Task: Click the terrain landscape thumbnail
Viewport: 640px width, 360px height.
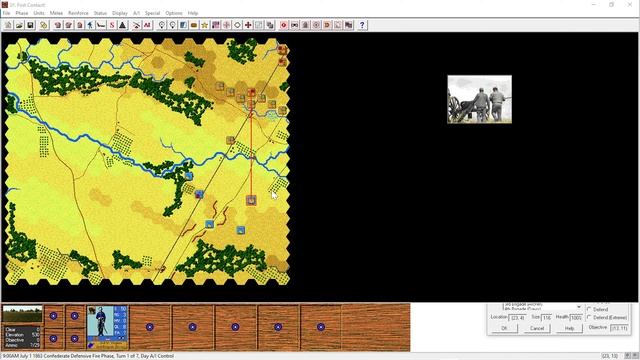Action: [22, 314]
